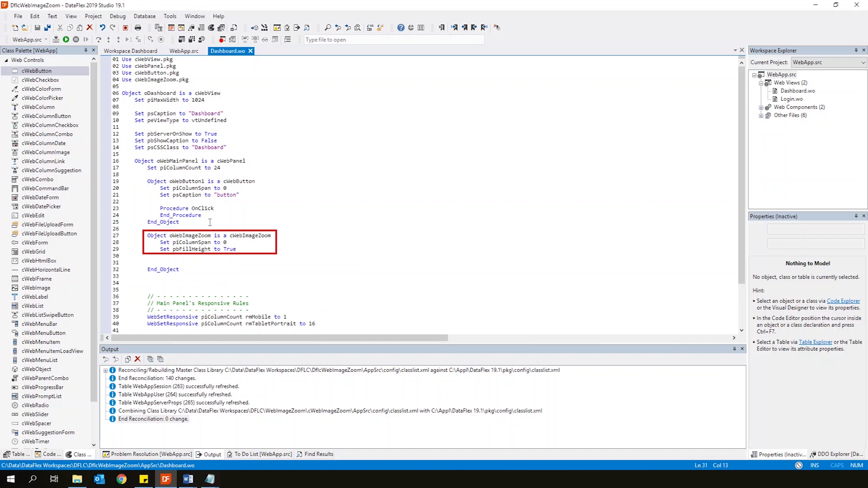868x488 pixels.
Task: Click the Type file to open field
Action: click(393, 40)
